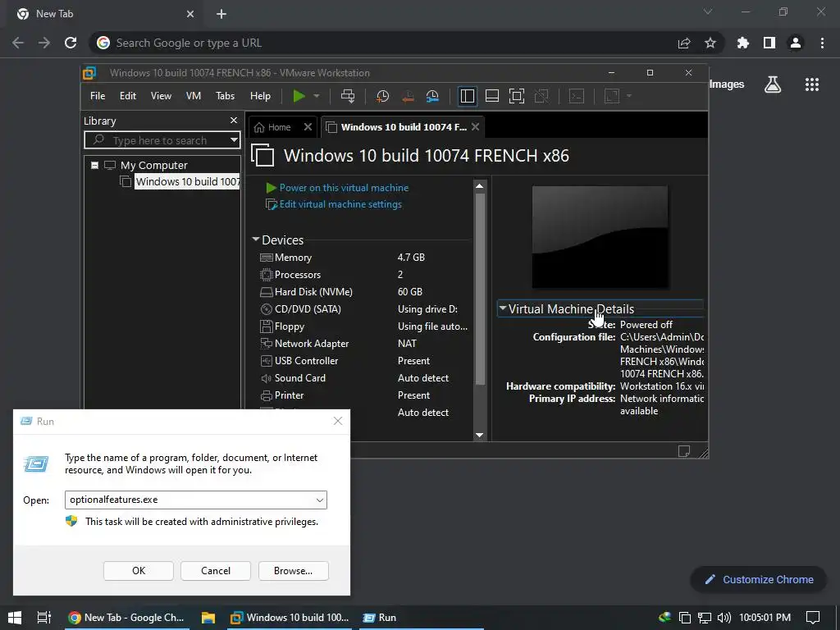Select Windows 10 build VM in Library tree
Screen dimensions: 840x630
[x=187, y=181]
